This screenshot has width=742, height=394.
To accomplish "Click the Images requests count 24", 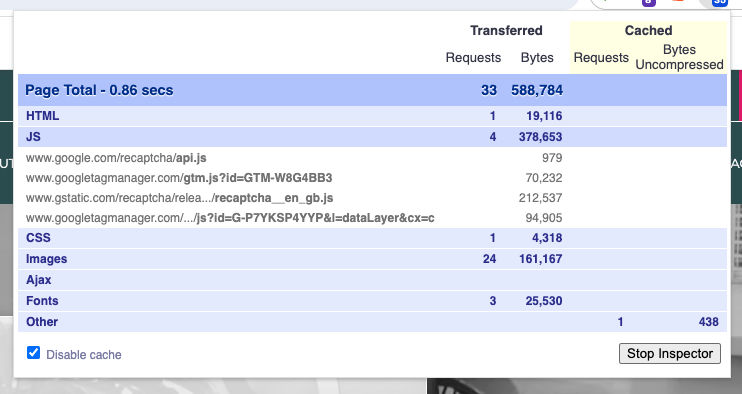I will click(x=489, y=259).
